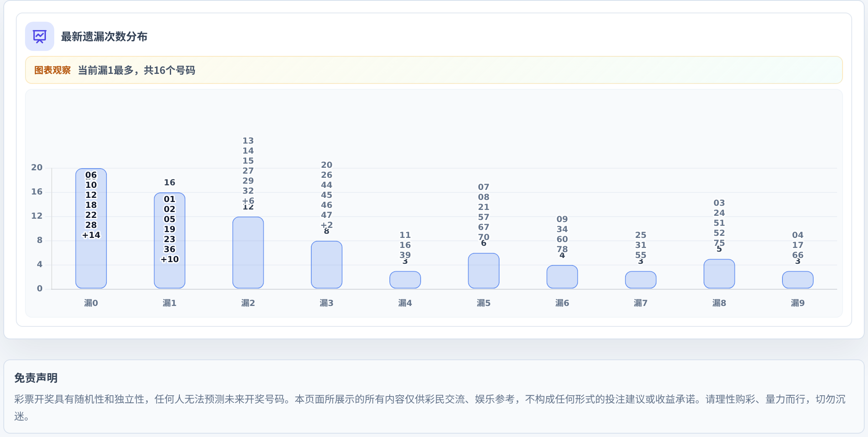This screenshot has height=437, width=868.
Task: Click number 20 above the 漏3 bar
Action: point(326,165)
